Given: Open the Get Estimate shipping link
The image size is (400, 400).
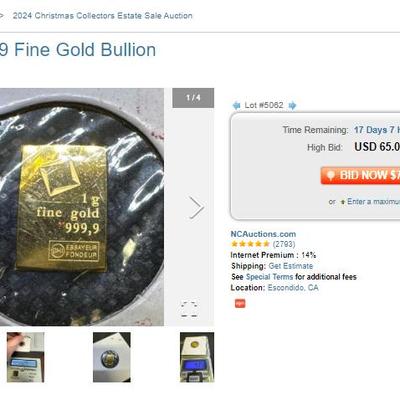Looking at the screenshot, I should pyautogui.click(x=291, y=266).
